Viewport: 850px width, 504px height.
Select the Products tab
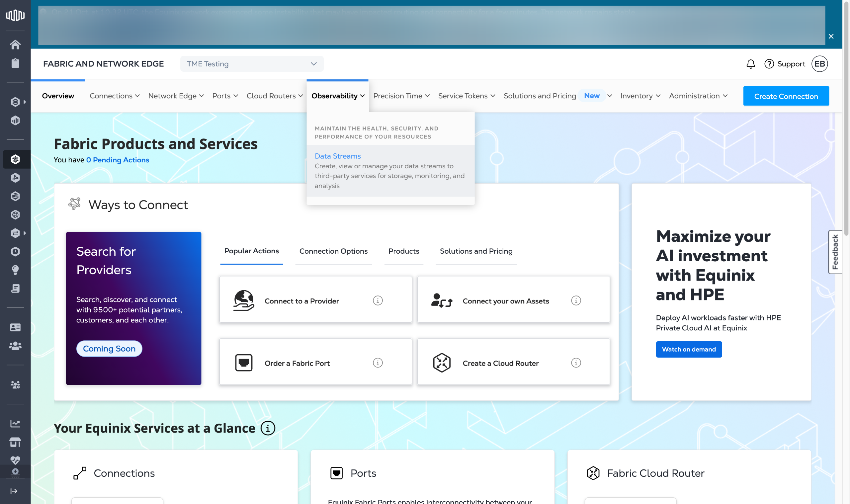[403, 251]
